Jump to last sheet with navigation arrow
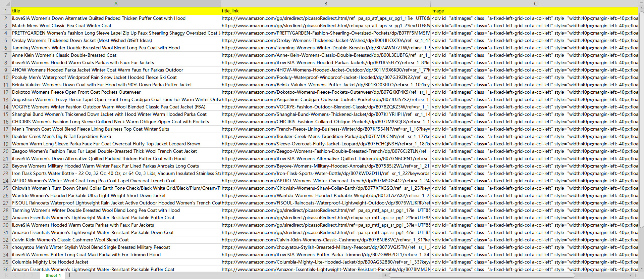Screen dimensions: 644x279 click(x=33, y=275)
